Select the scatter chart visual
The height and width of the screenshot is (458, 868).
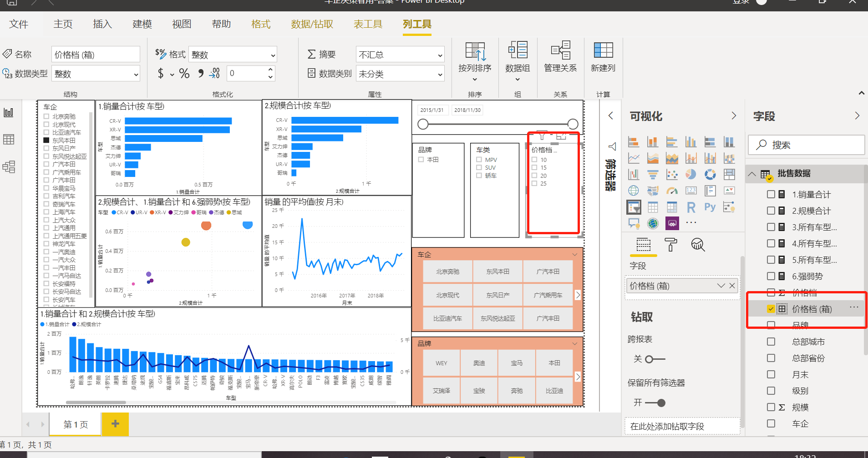pos(672,174)
